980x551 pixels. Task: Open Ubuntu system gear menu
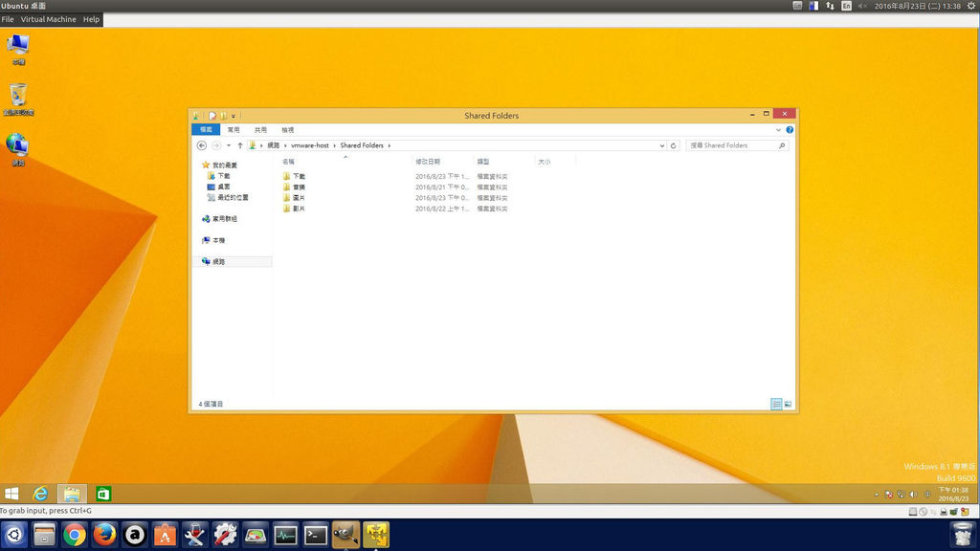pyautogui.click(x=971, y=6)
